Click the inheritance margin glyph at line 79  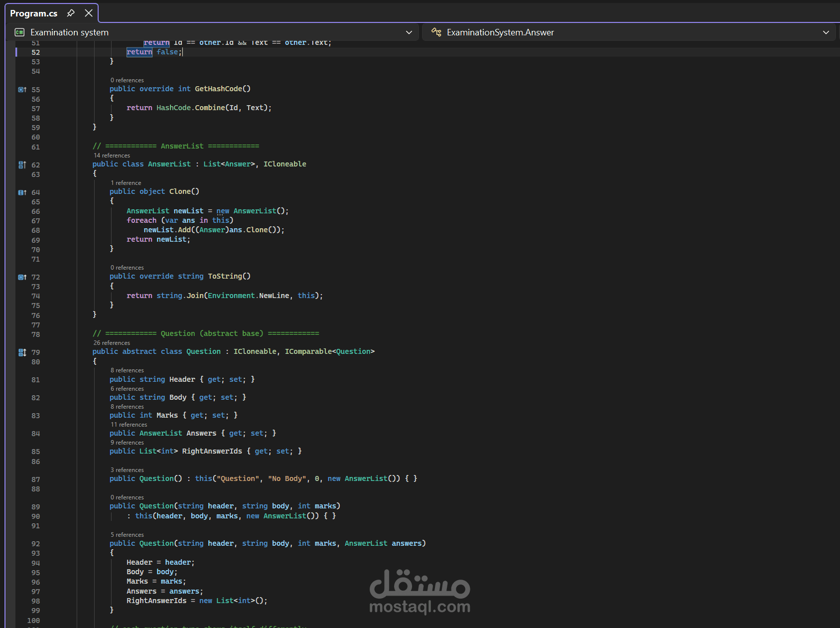tap(22, 352)
